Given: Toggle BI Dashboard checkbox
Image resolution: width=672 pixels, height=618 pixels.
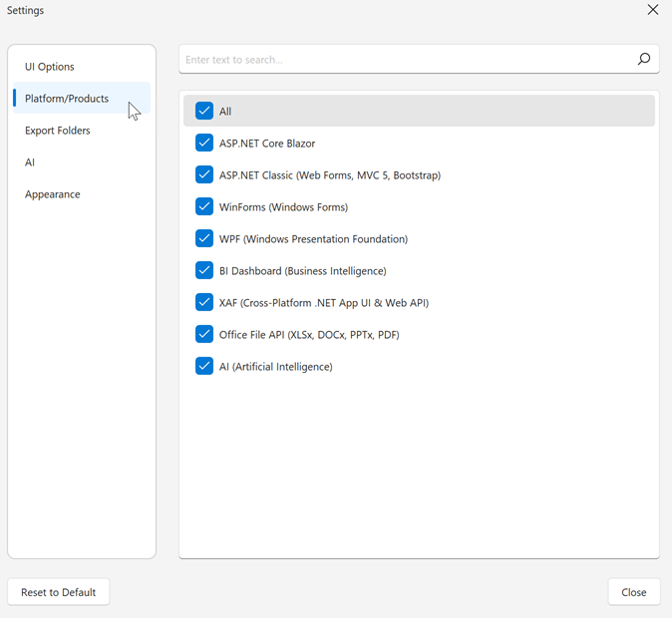Looking at the screenshot, I should (204, 270).
